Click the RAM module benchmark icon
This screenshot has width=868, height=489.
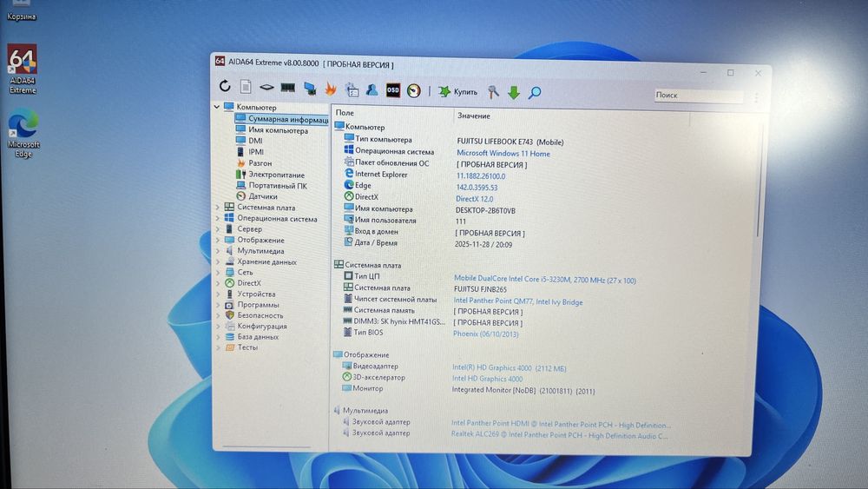[288, 87]
